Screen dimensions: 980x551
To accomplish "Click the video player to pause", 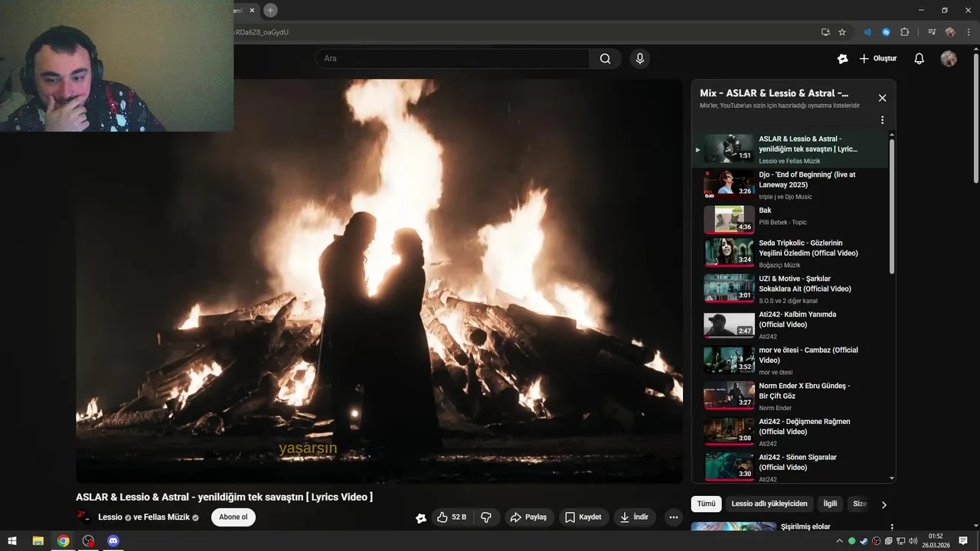I will pos(379,281).
